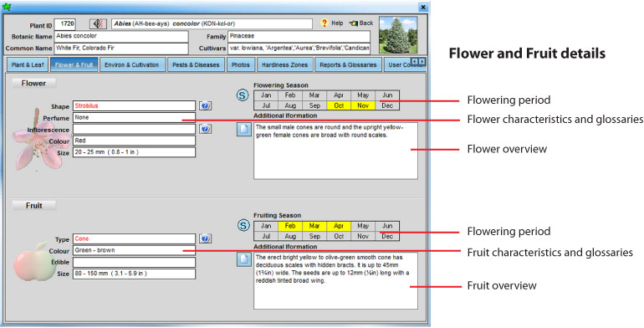This screenshot has width=644, height=328.
Task: Click the White Fir tree thumbnail
Action: point(398,35)
